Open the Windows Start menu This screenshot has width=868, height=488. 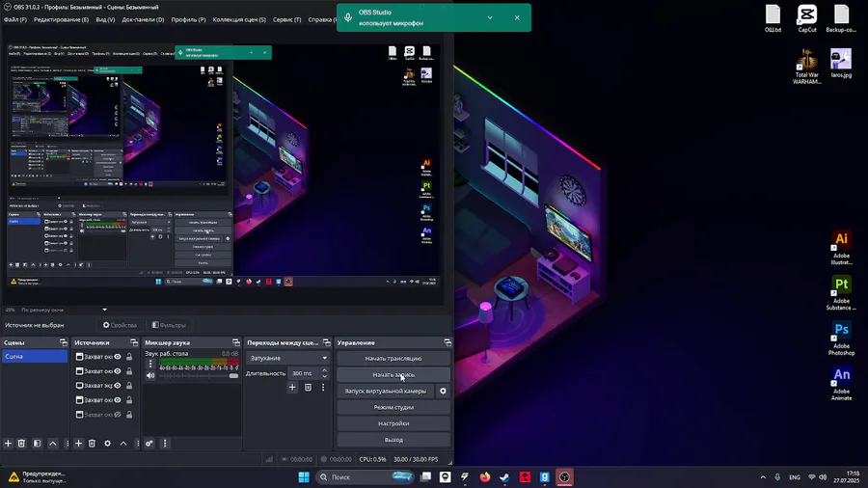304,477
